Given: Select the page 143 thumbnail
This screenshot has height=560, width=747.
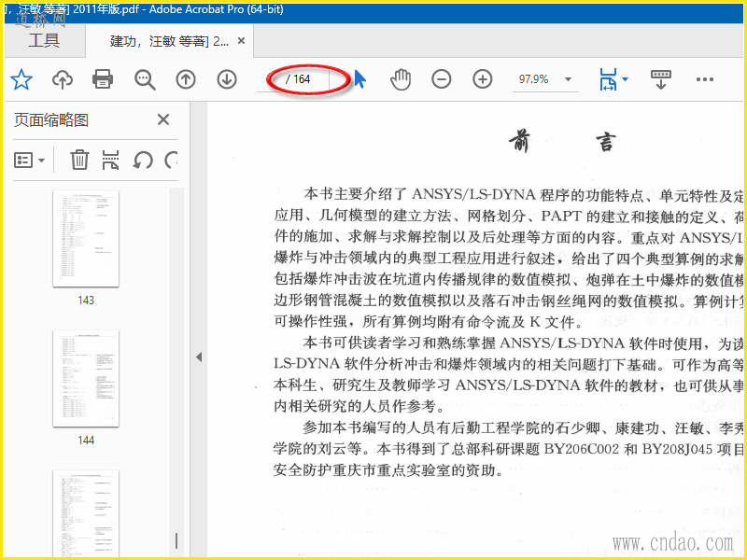Looking at the screenshot, I should [86, 239].
